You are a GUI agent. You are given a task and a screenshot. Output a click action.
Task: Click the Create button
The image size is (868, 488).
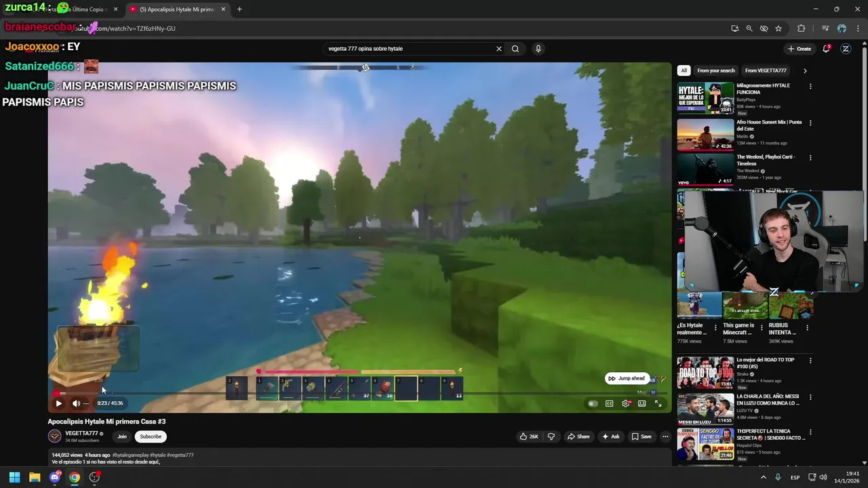pos(800,49)
